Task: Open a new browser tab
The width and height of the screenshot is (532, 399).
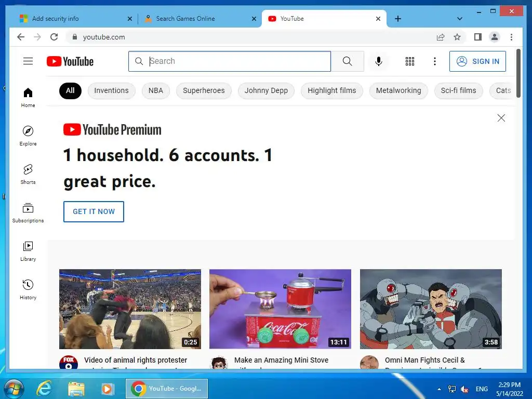Action: pyautogui.click(x=398, y=19)
